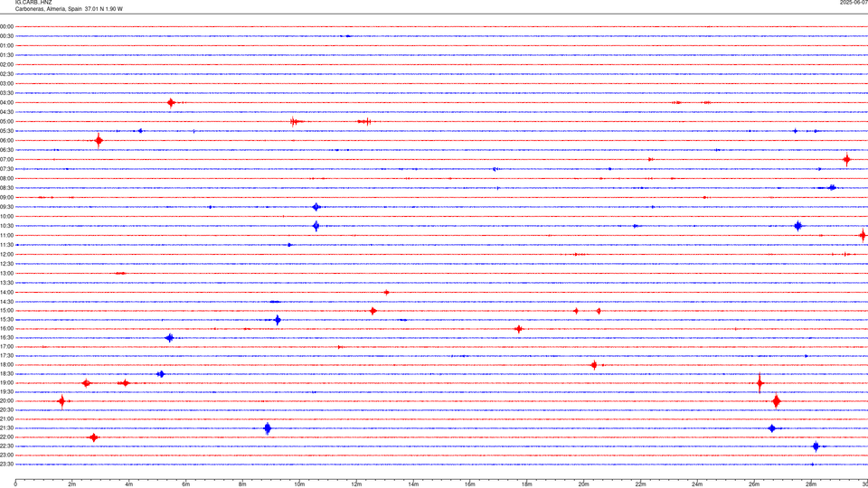Pick the 14m axis tick label

(413, 484)
